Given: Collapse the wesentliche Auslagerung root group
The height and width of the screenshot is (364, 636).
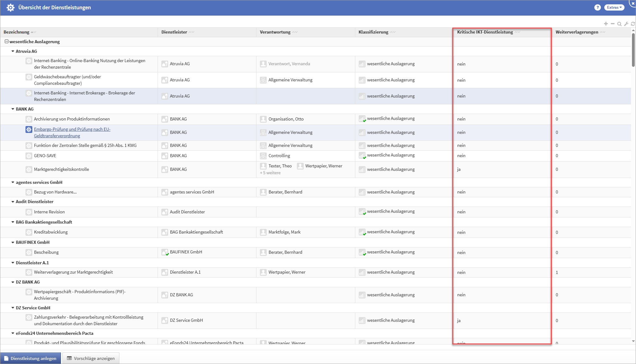Looking at the screenshot, I should (x=6, y=41).
